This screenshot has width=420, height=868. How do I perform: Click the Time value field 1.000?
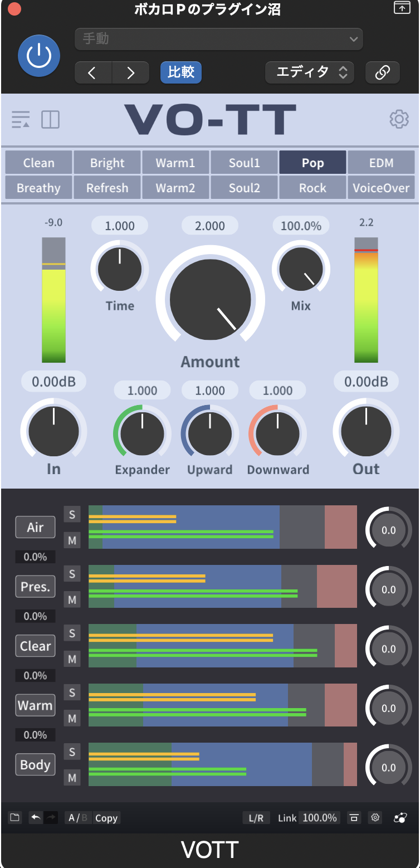(120, 226)
